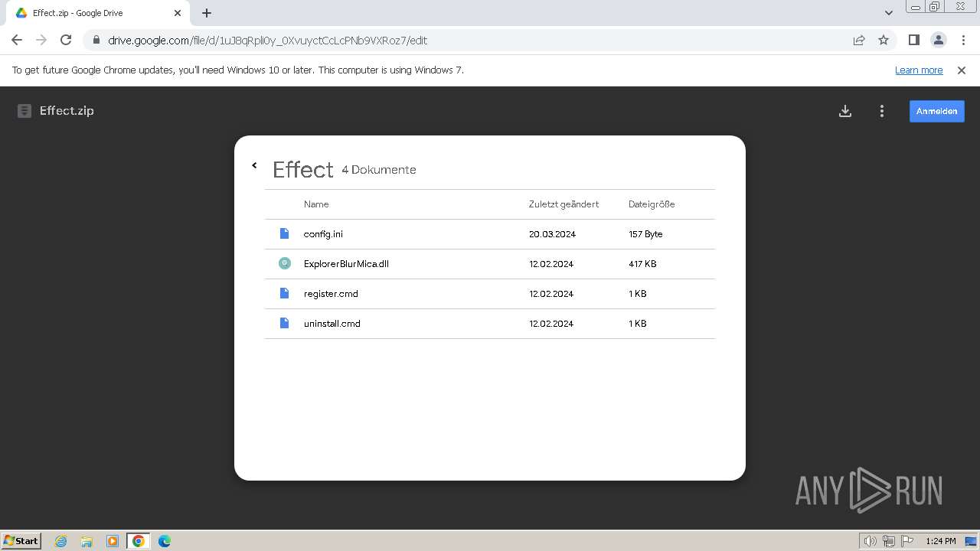Click the register.cmd file icon
The image size is (980, 551).
[285, 293]
